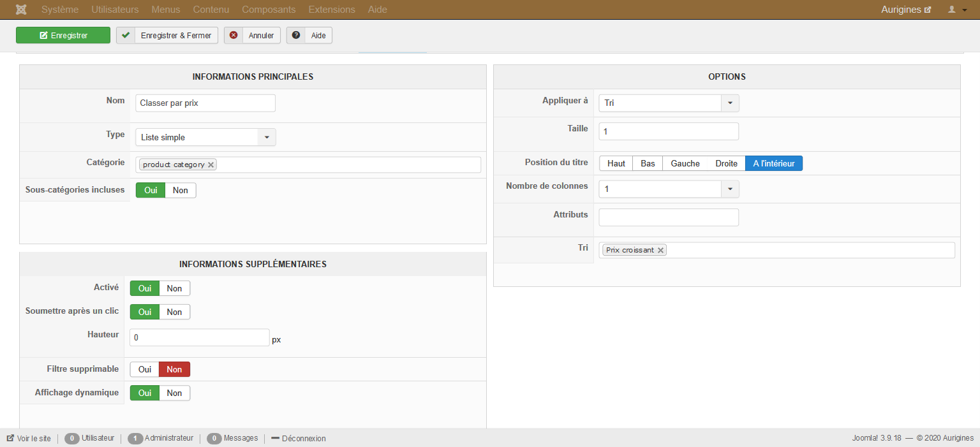Viewport: 980px width, 447px height.
Task: Set Activé to Oui
Action: (145, 288)
